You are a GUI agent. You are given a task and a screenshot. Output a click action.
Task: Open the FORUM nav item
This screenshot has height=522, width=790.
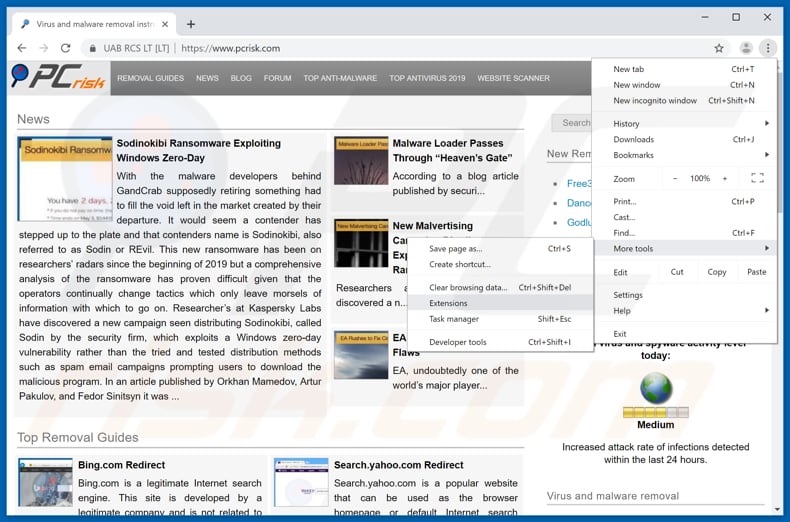(277, 78)
